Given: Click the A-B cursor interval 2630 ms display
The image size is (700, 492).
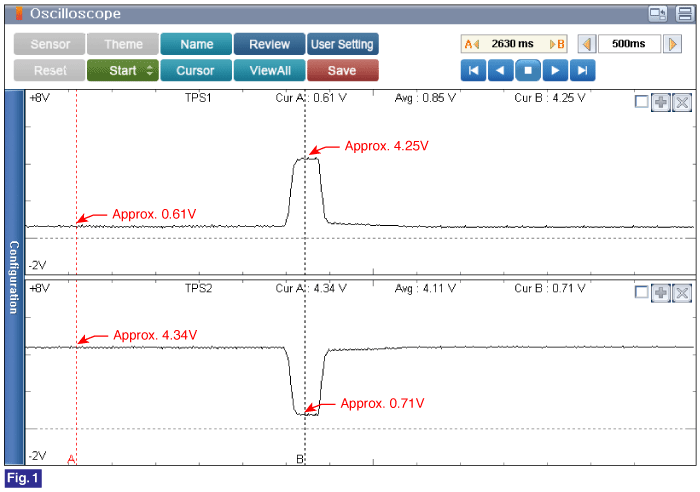Looking at the screenshot, I should [x=514, y=44].
